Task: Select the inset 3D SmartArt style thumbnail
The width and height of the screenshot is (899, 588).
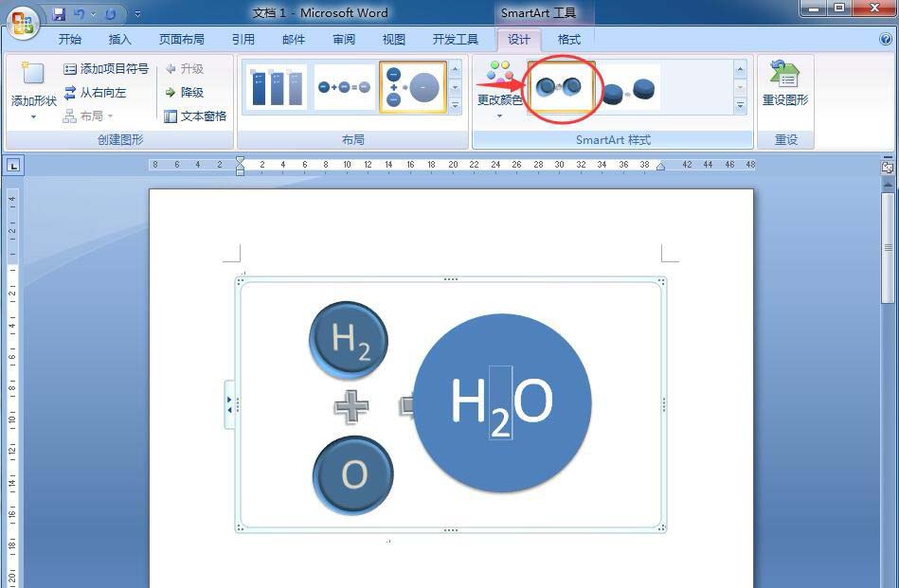Action: [562, 88]
